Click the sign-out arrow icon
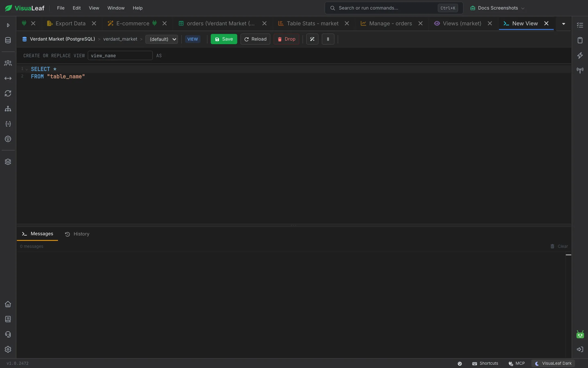Image resolution: width=588 pixels, height=368 pixels. coord(580,349)
